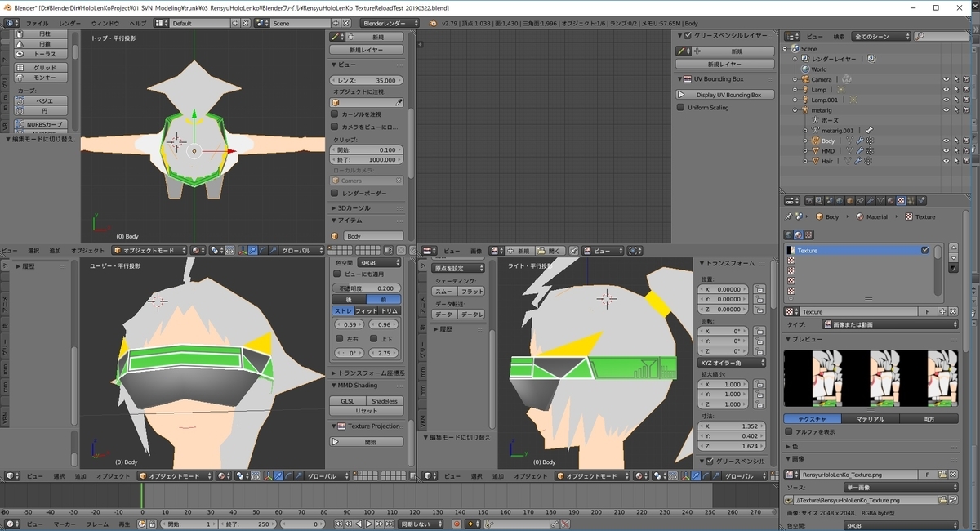The width and height of the screenshot is (980, 531).
Task: Enable the lock-to-cursor checkbox
Action: (335, 114)
